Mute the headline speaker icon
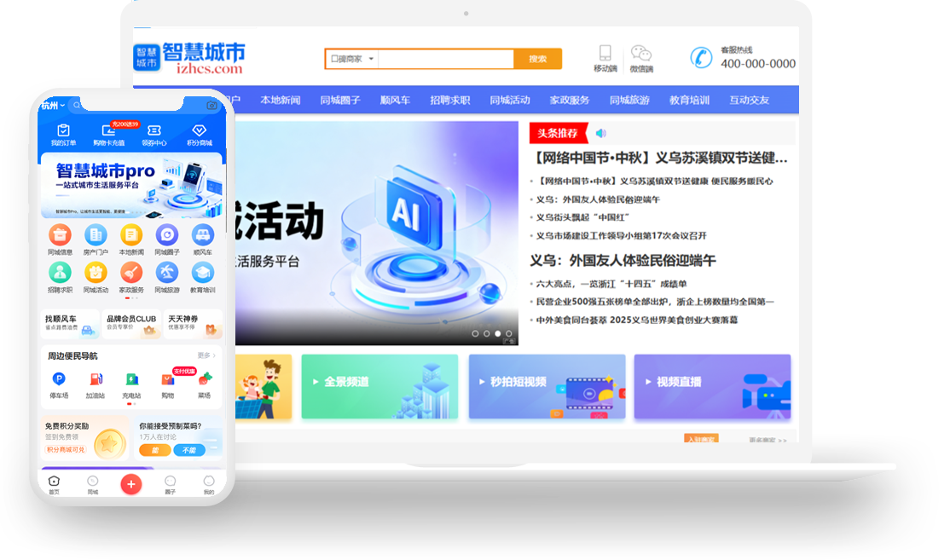 tap(601, 133)
